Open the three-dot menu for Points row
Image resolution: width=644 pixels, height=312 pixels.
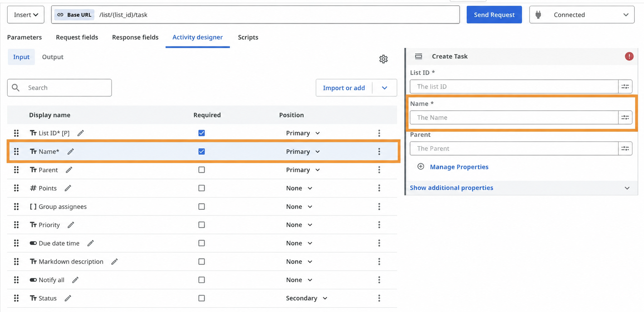click(379, 188)
